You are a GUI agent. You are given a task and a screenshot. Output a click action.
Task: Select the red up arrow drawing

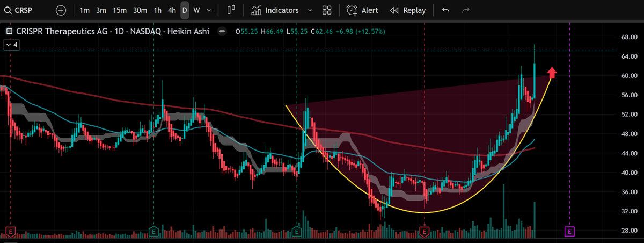coord(552,73)
